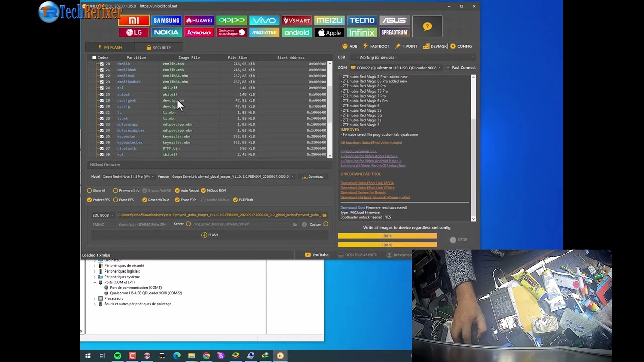Uncheck partition 24 abl checkbox

point(102,88)
